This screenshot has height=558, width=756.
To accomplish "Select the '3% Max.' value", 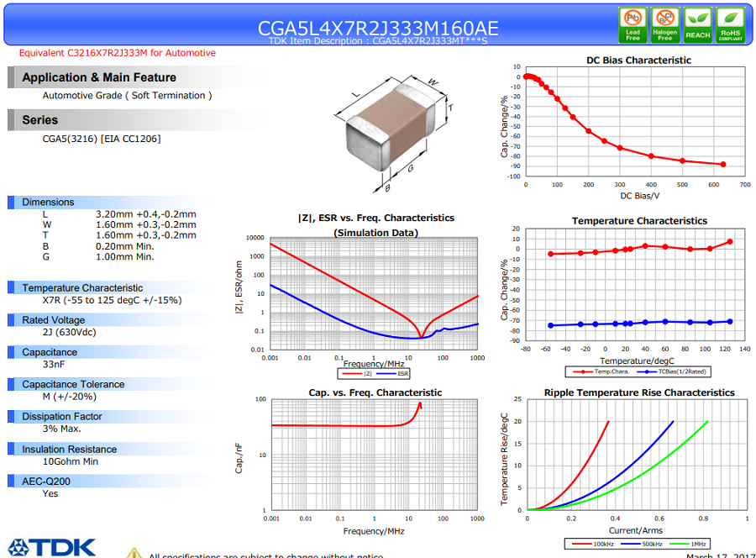I will click(61, 429).
